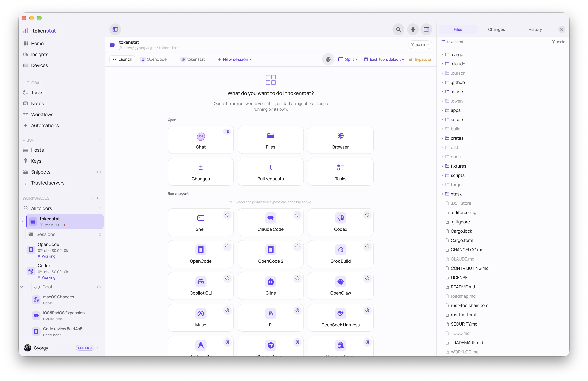Switch to the Changes tab
This screenshot has height=381, width=588.
coord(496,29)
